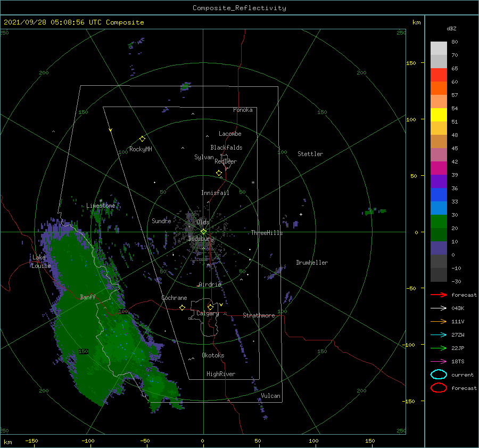
Task: Click the yellow diamond marker near RockyMH
Action: (142, 139)
